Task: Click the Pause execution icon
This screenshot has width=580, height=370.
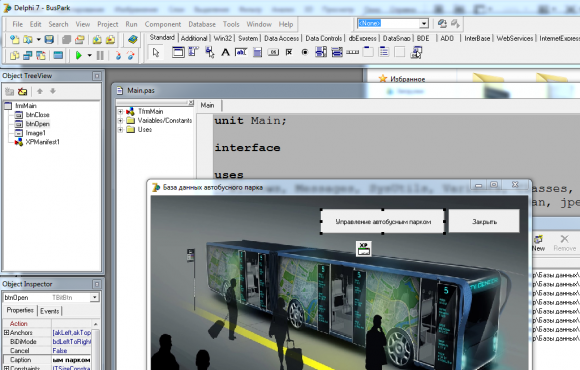Action: [x=100, y=56]
